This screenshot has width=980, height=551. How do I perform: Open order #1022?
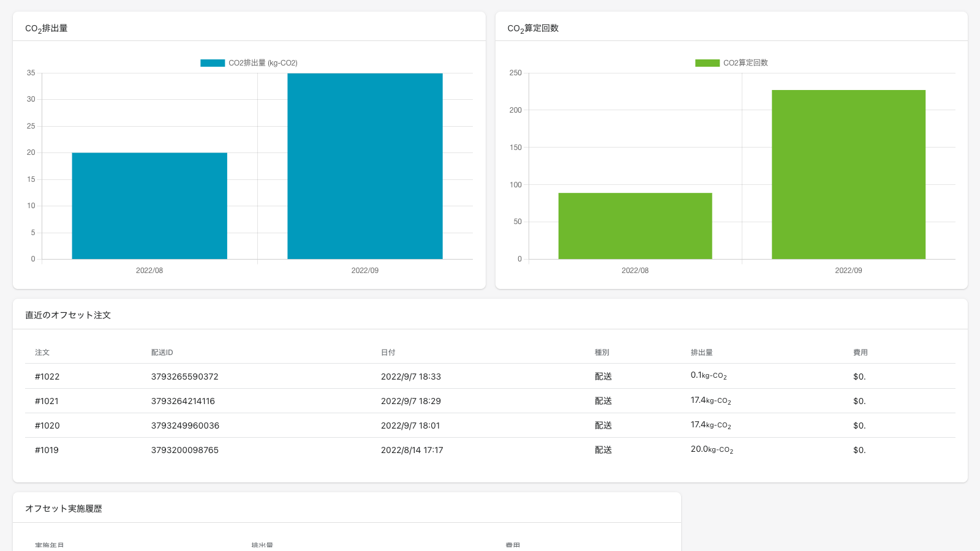tap(47, 377)
